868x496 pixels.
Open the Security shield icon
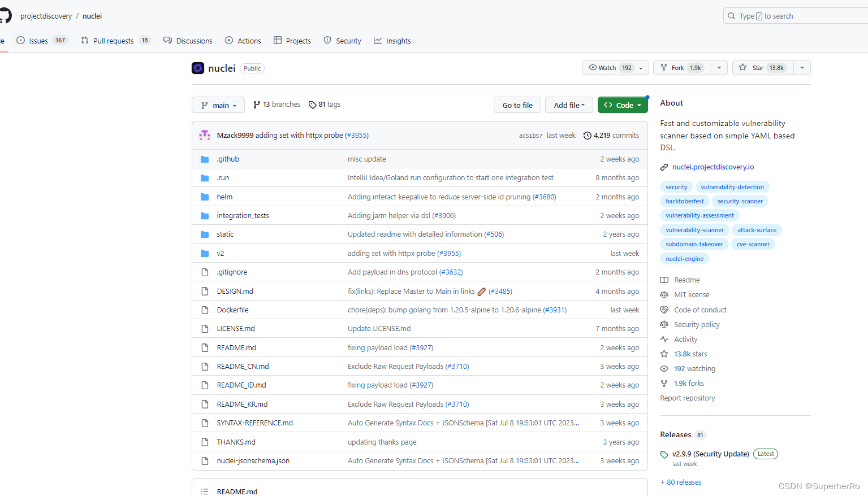tap(327, 40)
